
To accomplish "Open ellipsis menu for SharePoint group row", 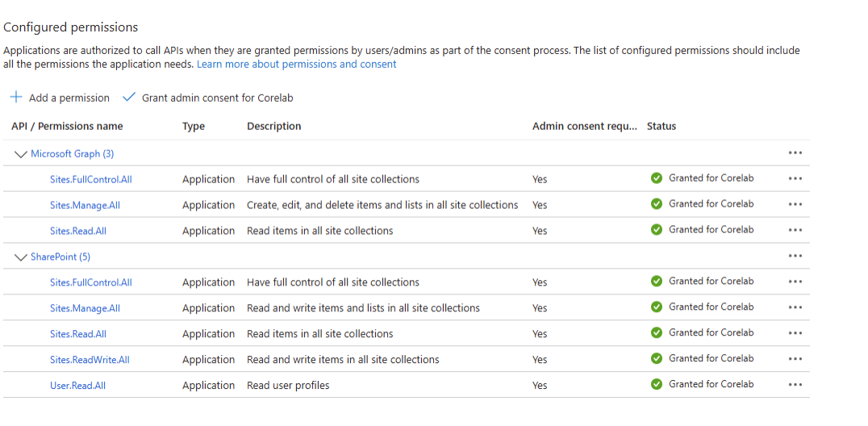I will click(x=795, y=257).
